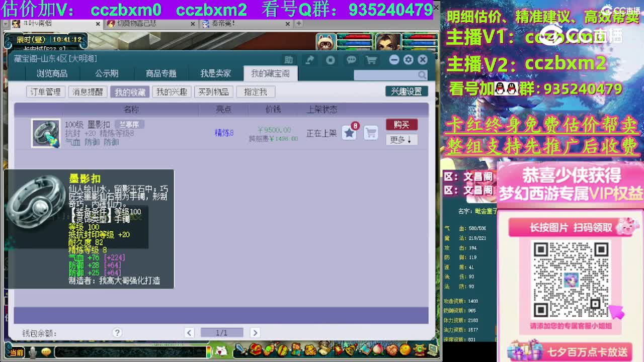
Task: Open the shopping cart in window header
Action: click(371, 60)
